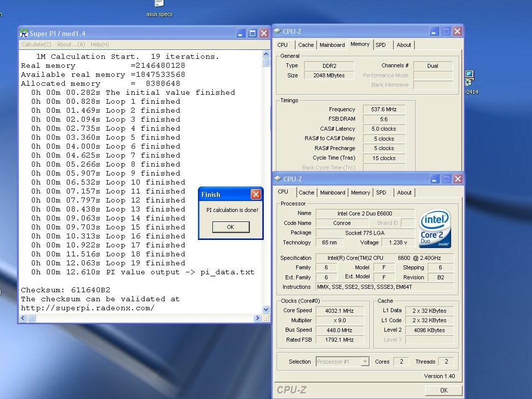This screenshot has width=532, height=399.
Task: Click the Level 2 cache value 4096 KBytes
Action: 429,330
